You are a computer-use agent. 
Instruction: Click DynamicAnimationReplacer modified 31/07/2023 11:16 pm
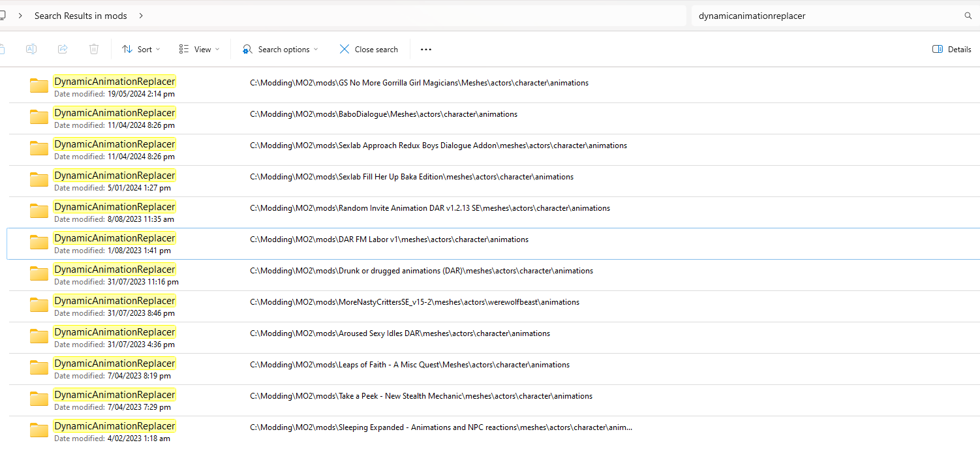pos(115,269)
